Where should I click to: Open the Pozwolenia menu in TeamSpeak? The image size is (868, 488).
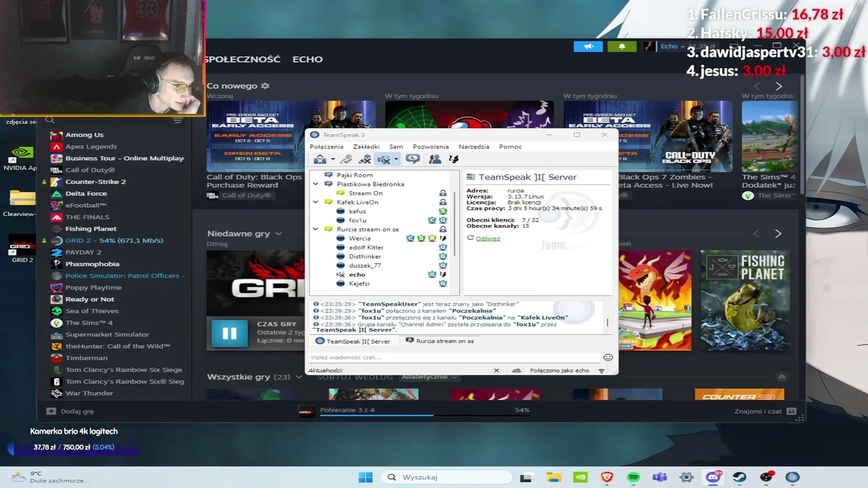point(431,146)
